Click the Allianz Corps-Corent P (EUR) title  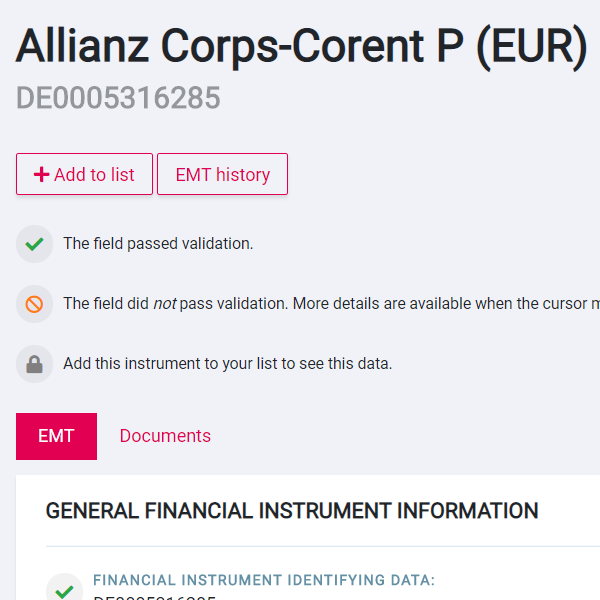point(301,46)
